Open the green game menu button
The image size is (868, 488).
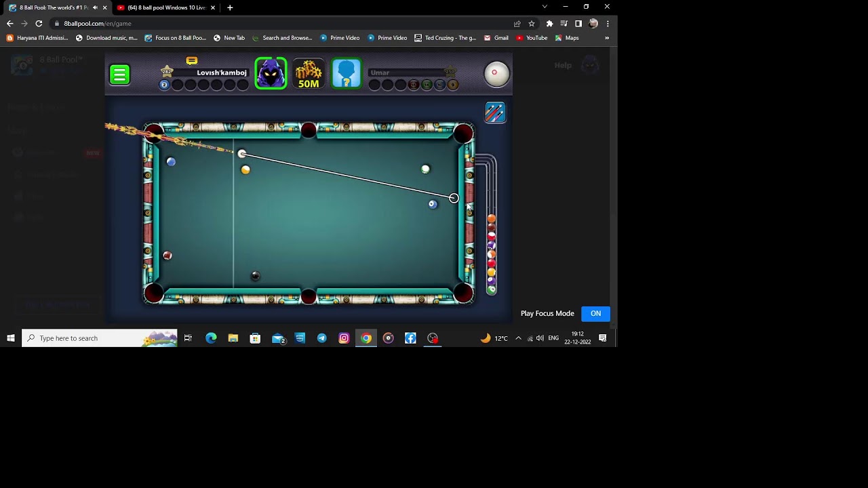click(x=119, y=75)
